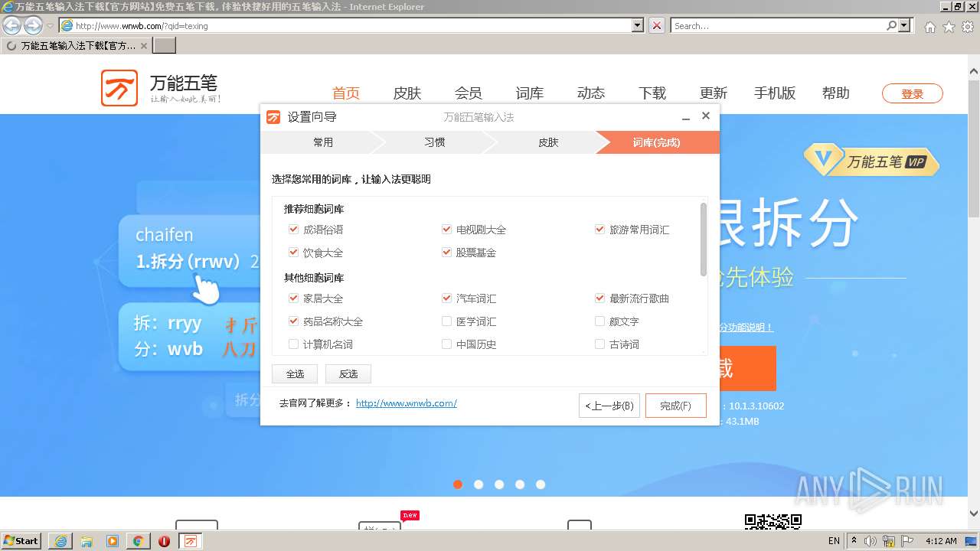Open address bar URL dropdown
The height and width of the screenshot is (551, 980).
[x=638, y=25]
